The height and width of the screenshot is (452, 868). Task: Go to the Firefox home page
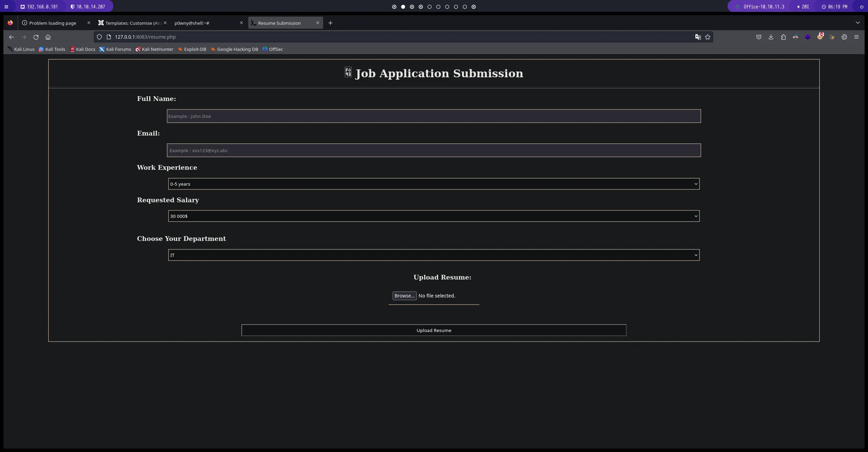48,37
